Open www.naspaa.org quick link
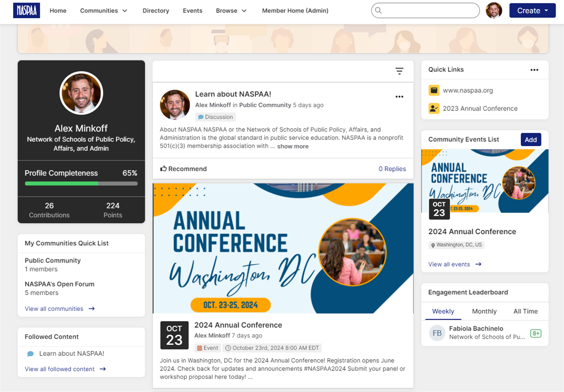Viewport: 564px width, 392px height. pyautogui.click(x=468, y=90)
